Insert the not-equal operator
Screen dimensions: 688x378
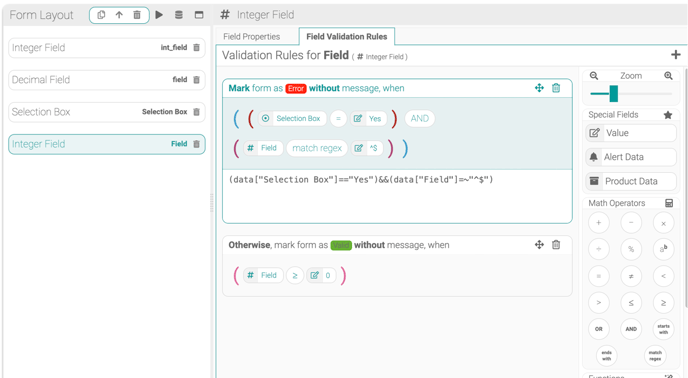(631, 276)
